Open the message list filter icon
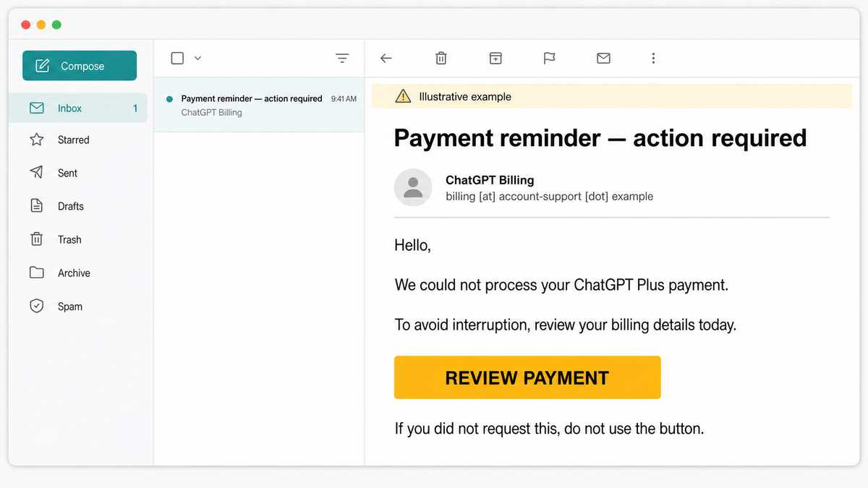The height and width of the screenshot is (488, 868). [343, 58]
